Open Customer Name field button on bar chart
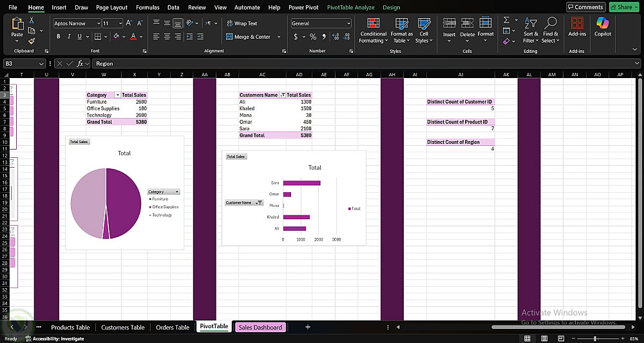The width and height of the screenshot is (644, 343). pyautogui.click(x=244, y=202)
